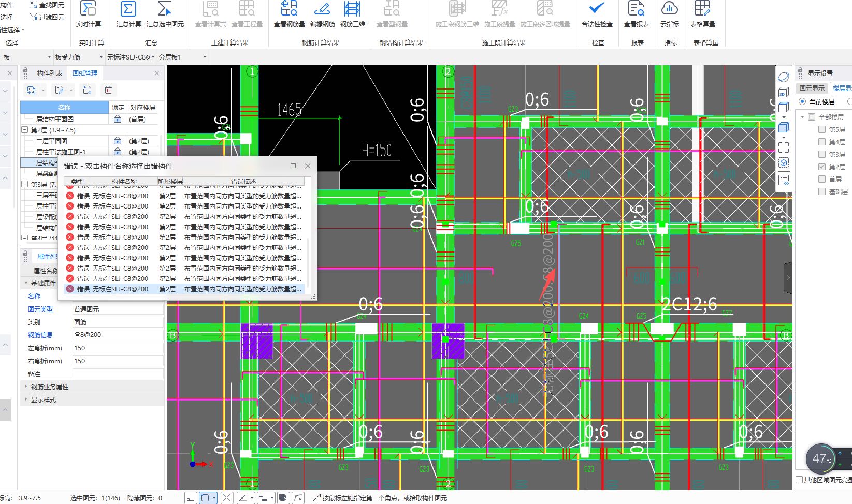
Task: Open 表格算量 table quantity tool
Action: tap(702, 10)
